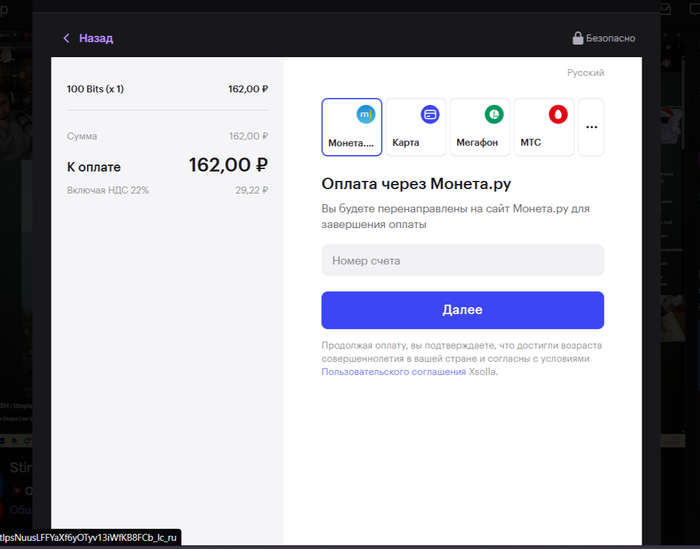700x549 pixels.
Task: Click the Безопасно security label
Action: 610,38
